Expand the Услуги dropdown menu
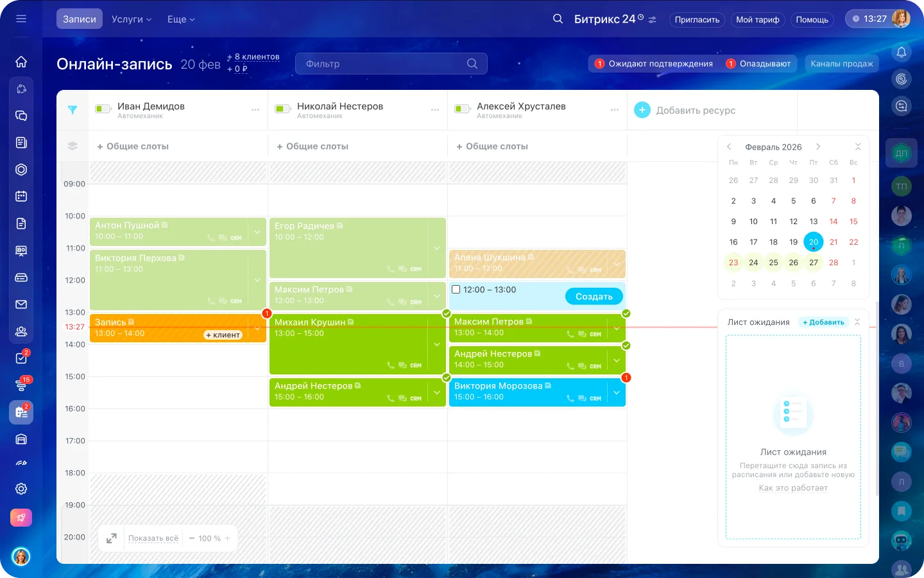Viewport: 924px width, 578px height. 132,19
